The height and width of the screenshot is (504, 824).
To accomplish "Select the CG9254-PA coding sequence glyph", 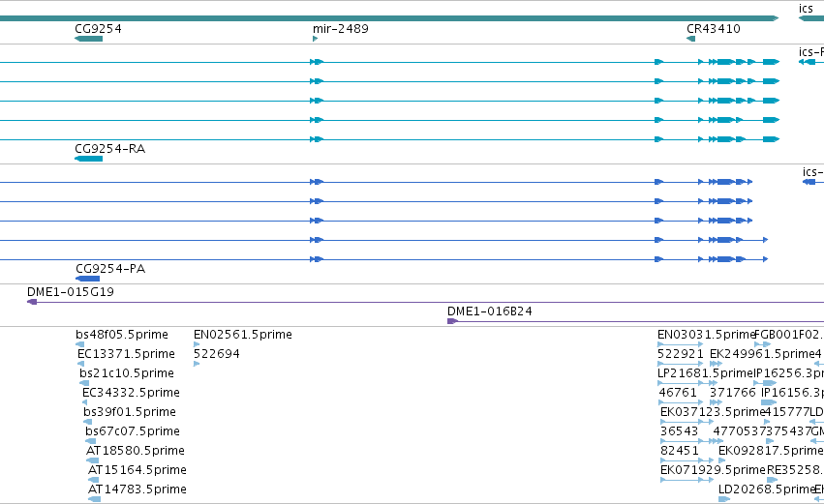I will point(88,279).
